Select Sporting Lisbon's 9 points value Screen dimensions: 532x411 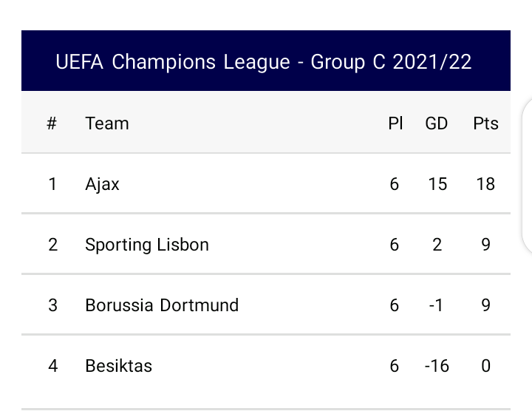point(485,245)
